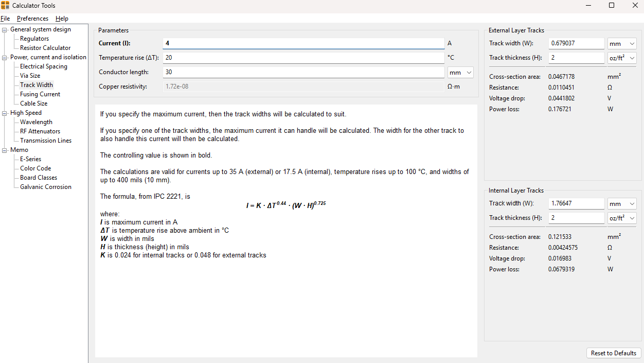This screenshot has width=644, height=363.
Task: Click the Current (I) input field
Action: click(303, 43)
